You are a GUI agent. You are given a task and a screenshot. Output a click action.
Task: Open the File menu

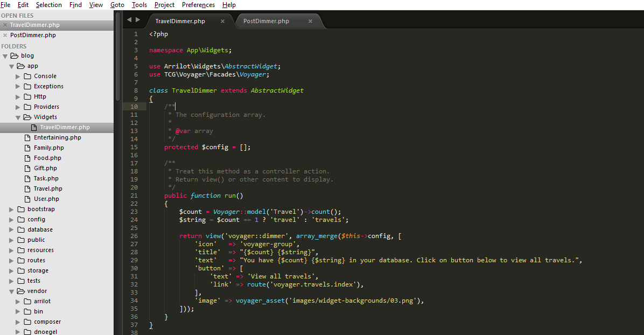click(6, 5)
